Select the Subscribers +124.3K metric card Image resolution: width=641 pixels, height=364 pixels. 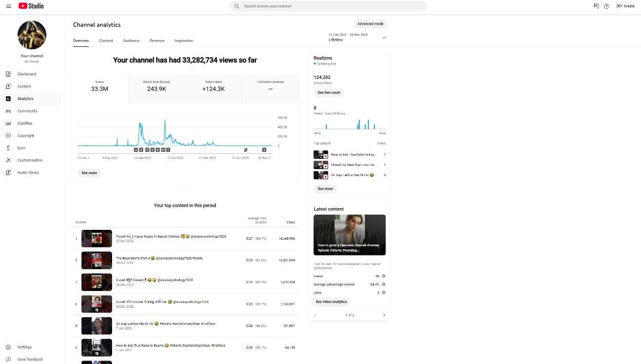(213, 89)
